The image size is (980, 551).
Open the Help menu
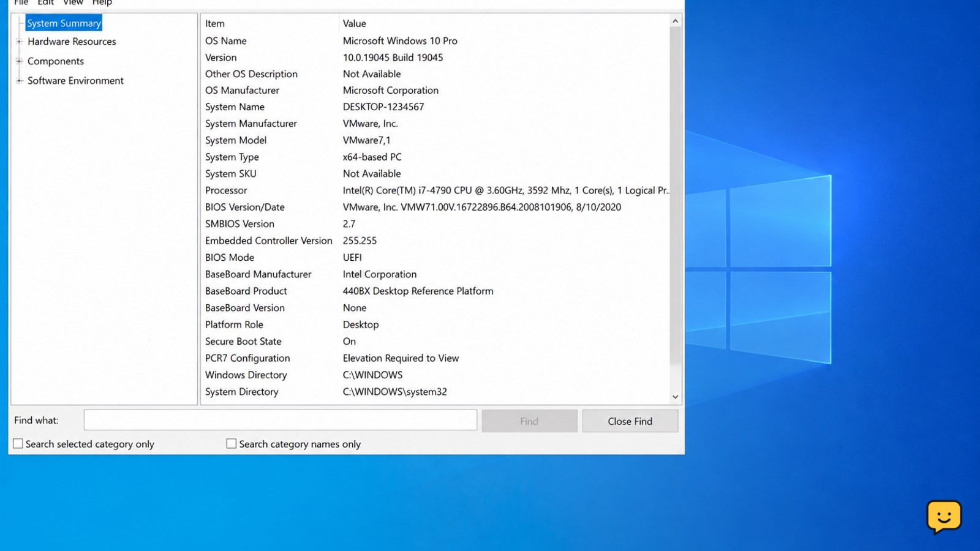(102, 2)
